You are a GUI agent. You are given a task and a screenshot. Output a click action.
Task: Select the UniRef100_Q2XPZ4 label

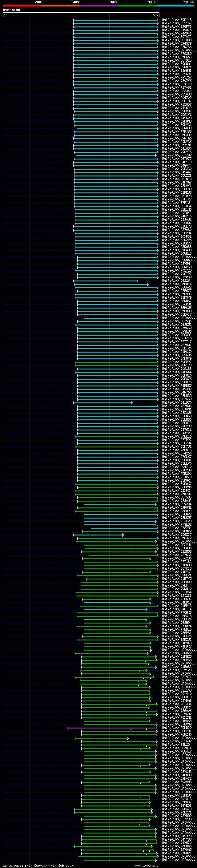177,491
